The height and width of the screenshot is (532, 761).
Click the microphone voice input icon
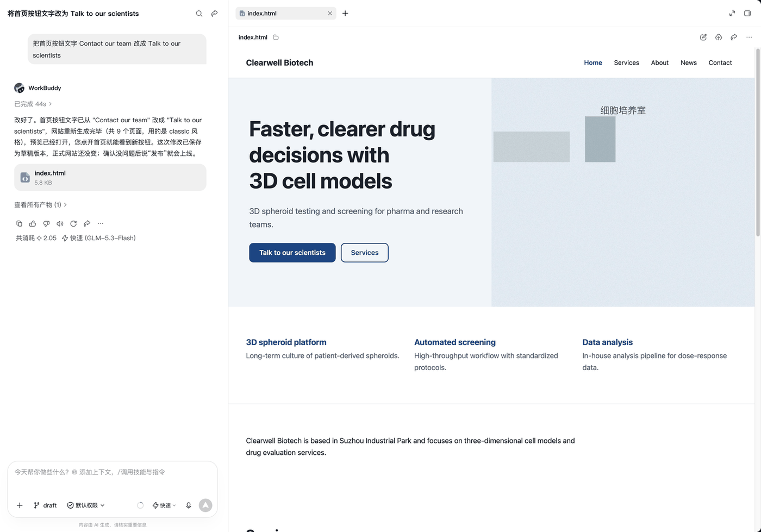click(x=189, y=505)
